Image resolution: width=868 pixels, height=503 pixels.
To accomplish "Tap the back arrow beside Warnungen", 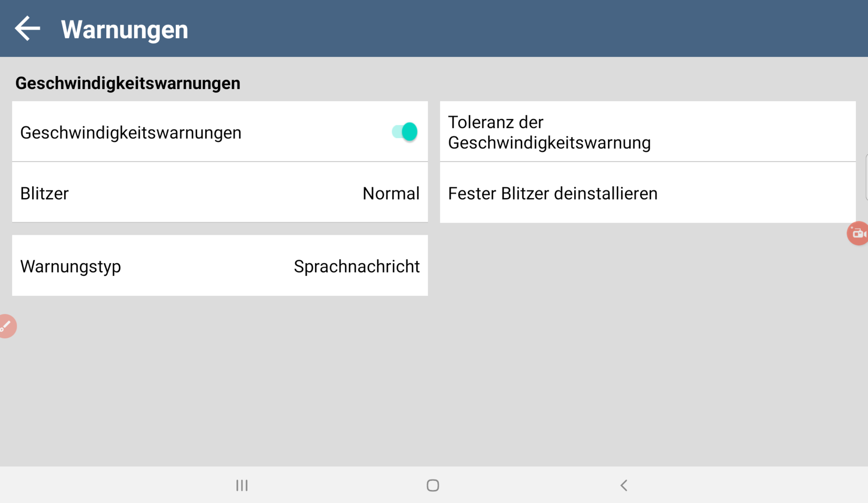I will tap(28, 29).
